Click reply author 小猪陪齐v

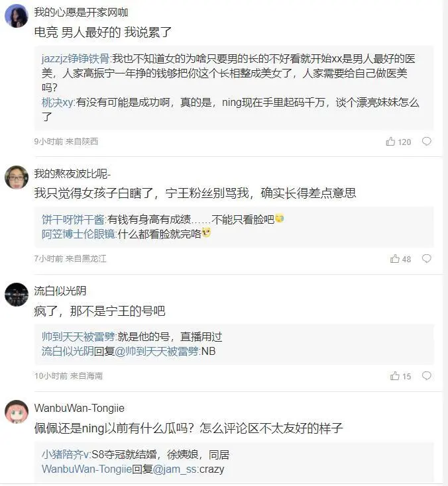click(67, 454)
